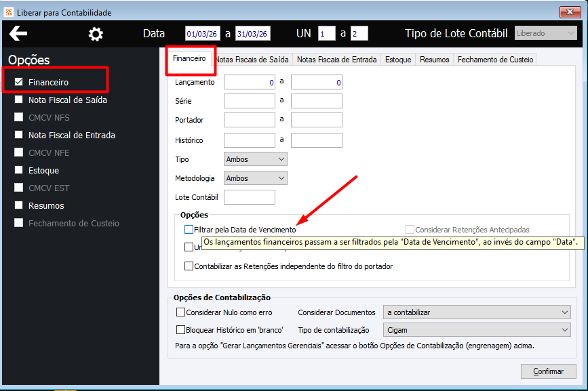This screenshot has width=588, height=391.
Task: Switch to Notas Fiscais de Saída tab
Action: [252, 60]
